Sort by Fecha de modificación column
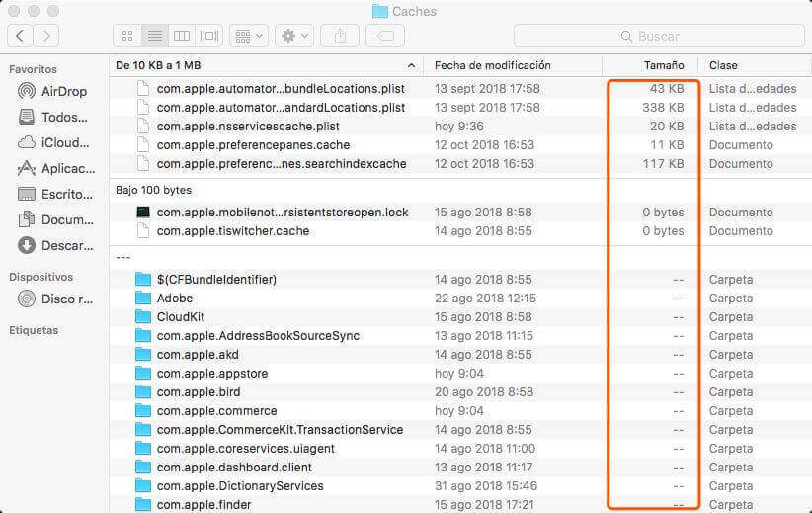Screen dimensions: 812x513 (x=493, y=65)
